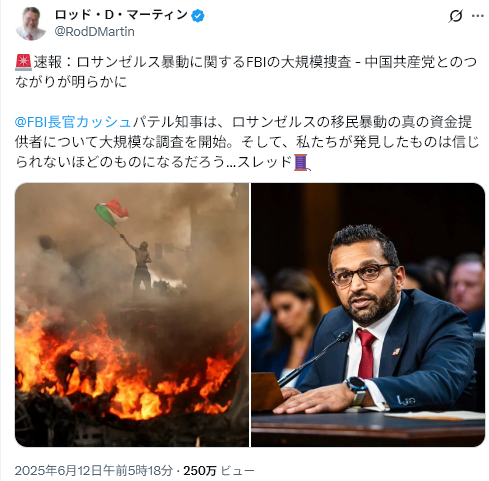This screenshot has width=489, height=481.
Task: Open the Grok slashed-circle icon
Action: click(455, 16)
